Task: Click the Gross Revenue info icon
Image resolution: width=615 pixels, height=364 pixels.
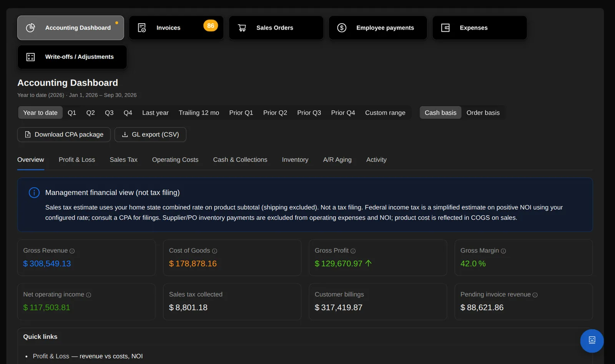Action: click(72, 251)
